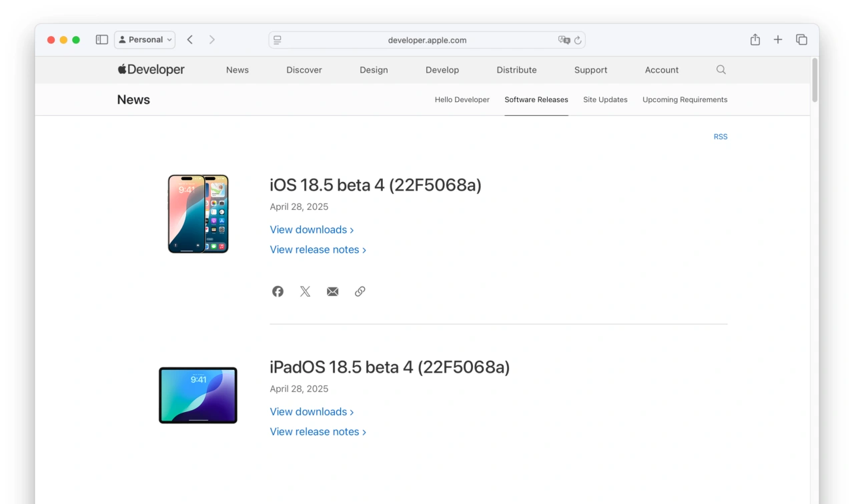
Task: Show Safari tab overview
Action: pyautogui.click(x=801, y=40)
